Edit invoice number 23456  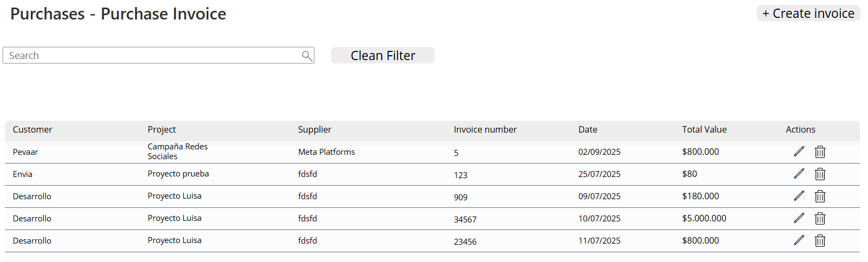(799, 240)
